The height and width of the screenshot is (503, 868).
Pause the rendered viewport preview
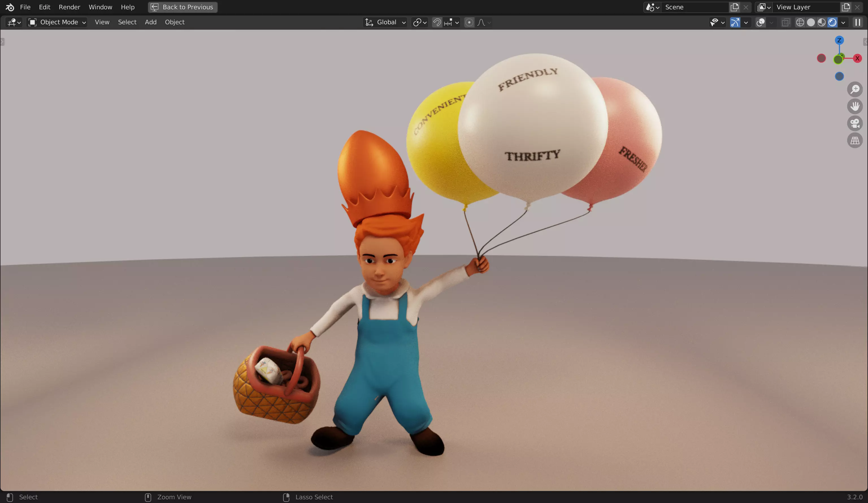pyautogui.click(x=857, y=22)
